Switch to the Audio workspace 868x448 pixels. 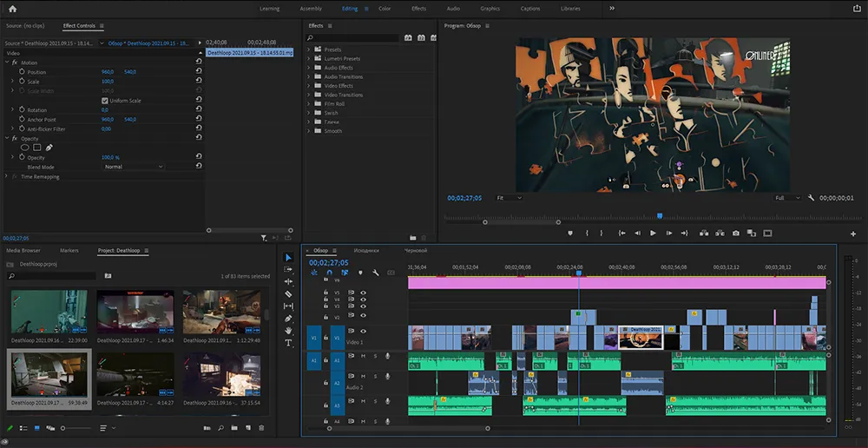click(453, 9)
